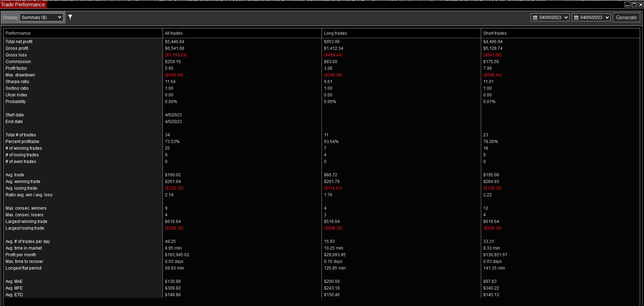644x306 pixels.
Task: Select short trades profit factor 7.99
Action: (x=487, y=68)
